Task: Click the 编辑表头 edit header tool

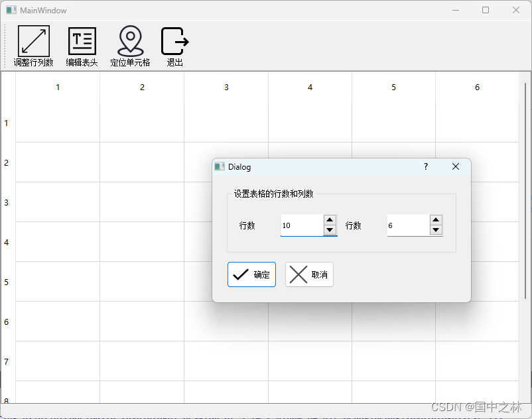Action: tap(82, 46)
